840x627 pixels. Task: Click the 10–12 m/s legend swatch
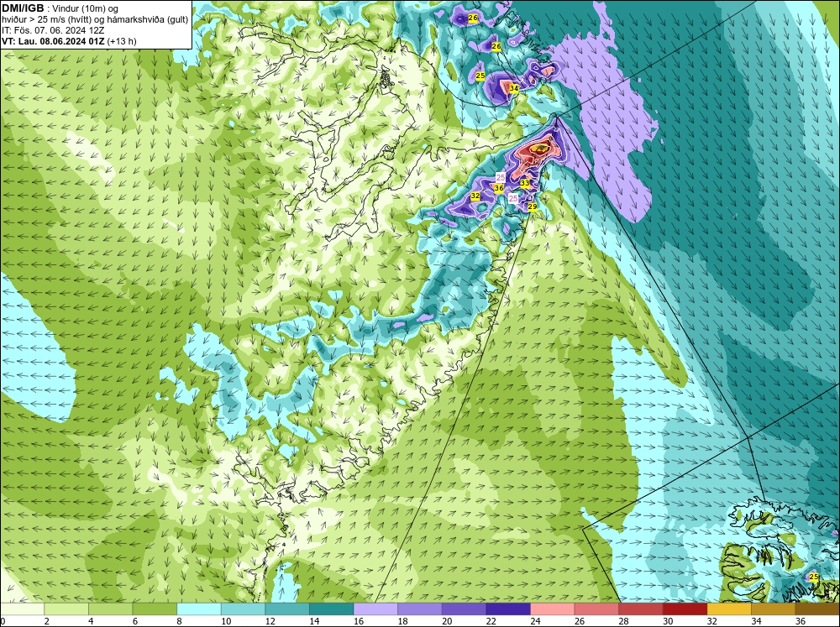click(244, 609)
